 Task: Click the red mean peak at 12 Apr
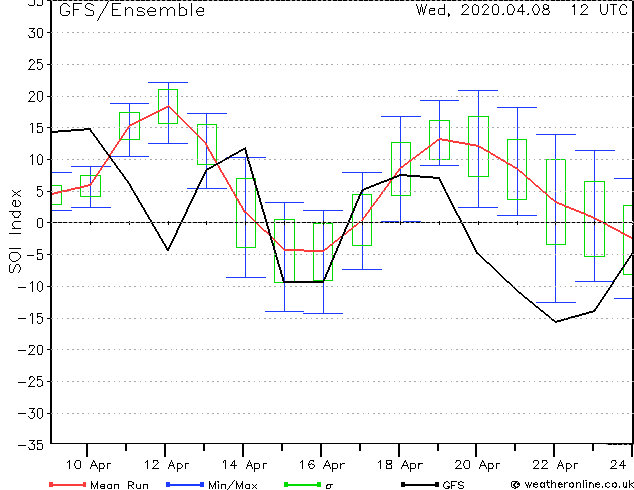click(168, 106)
